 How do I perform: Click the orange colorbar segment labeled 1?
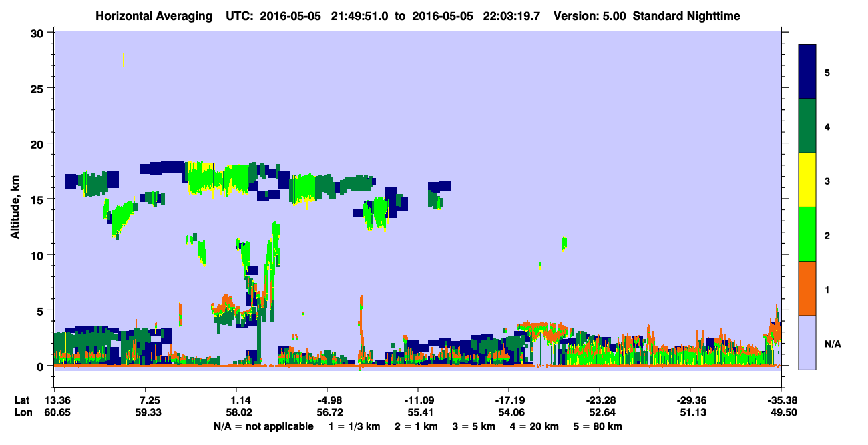coord(807,288)
